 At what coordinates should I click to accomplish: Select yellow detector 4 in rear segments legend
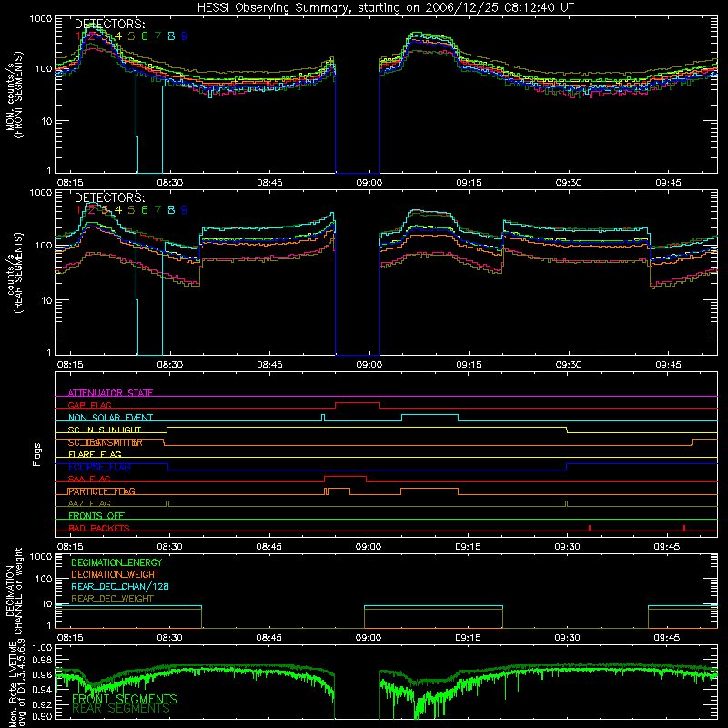118,210
